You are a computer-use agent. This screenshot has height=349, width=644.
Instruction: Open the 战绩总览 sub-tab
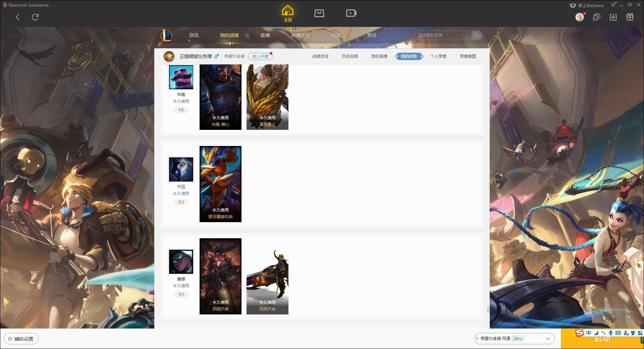pos(320,56)
